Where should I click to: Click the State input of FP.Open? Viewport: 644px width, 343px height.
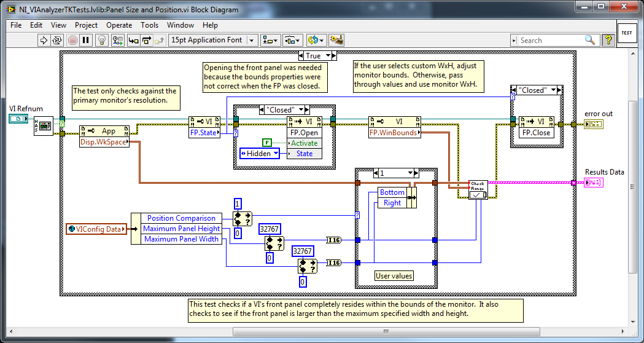304,154
